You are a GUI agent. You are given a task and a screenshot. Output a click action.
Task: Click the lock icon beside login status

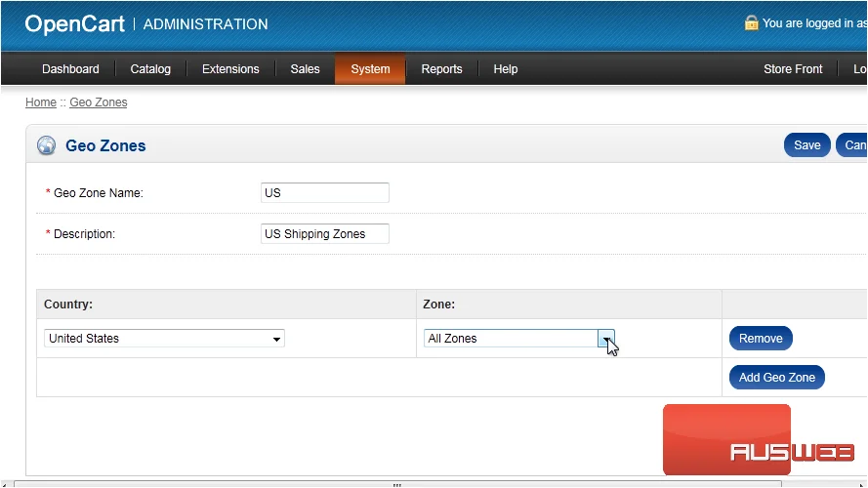click(x=751, y=22)
